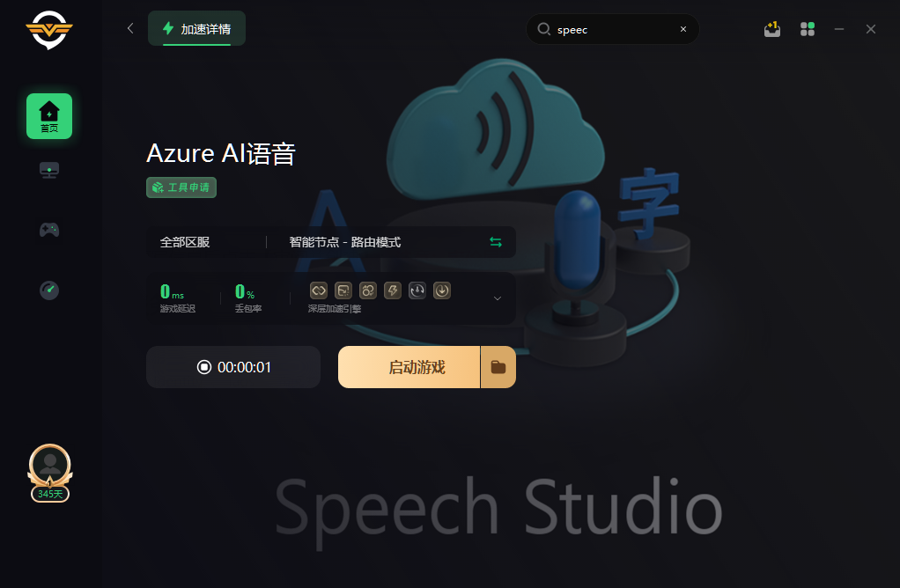Click the dark clock-download engine icon
Image resolution: width=900 pixels, height=588 pixels.
[417, 290]
